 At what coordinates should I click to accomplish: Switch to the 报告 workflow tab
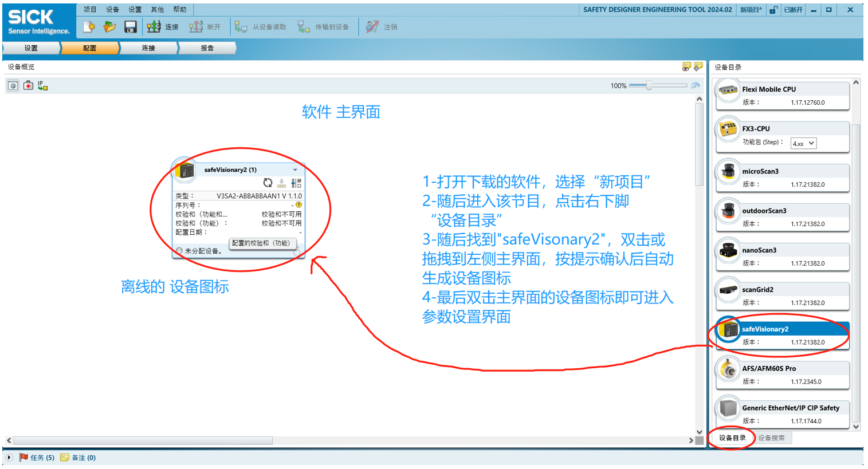pos(207,48)
